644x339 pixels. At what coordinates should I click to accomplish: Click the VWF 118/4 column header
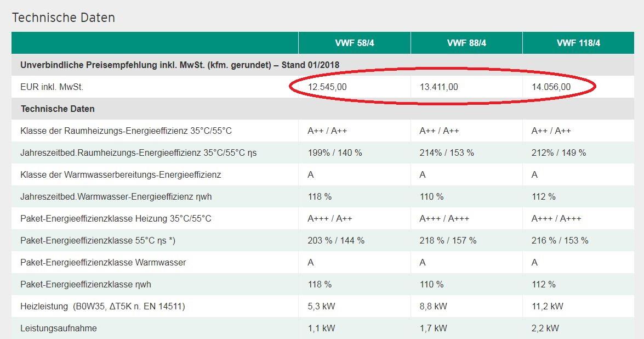(578, 43)
